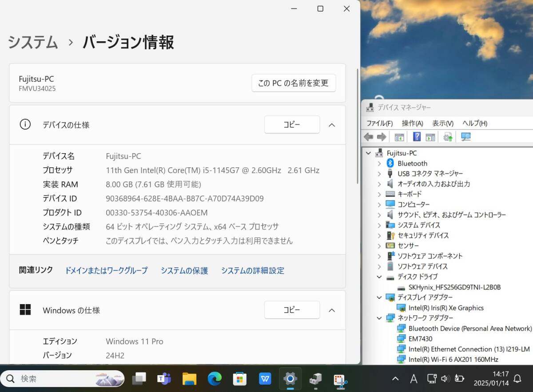Open the ドメインまたはワークグループ link
This screenshot has width=533, height=392.
(106, 270)
